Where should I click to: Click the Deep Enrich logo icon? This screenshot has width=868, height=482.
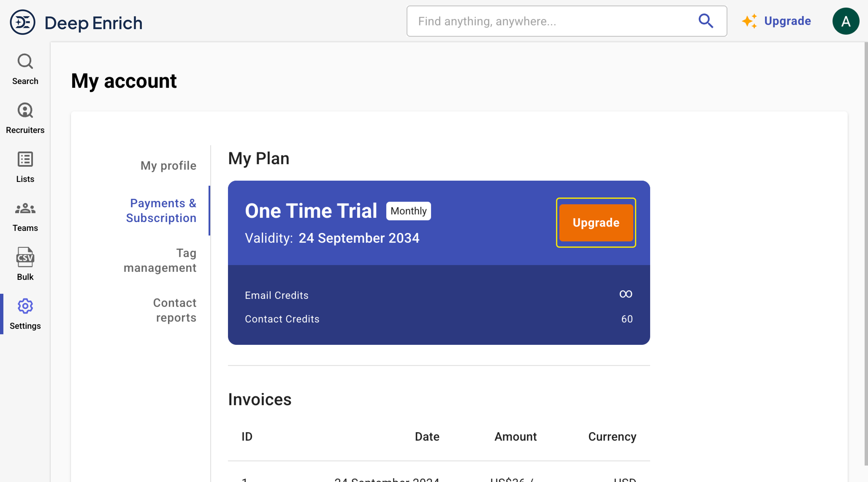22,22
